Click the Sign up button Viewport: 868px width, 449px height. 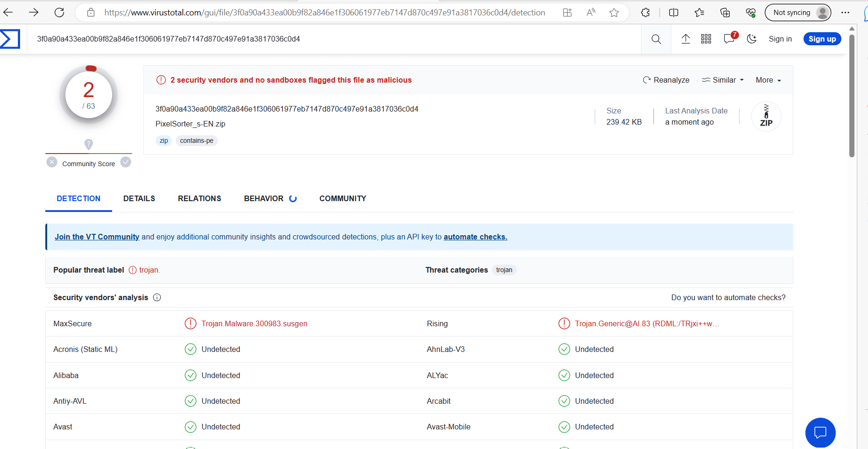[822, 39]
